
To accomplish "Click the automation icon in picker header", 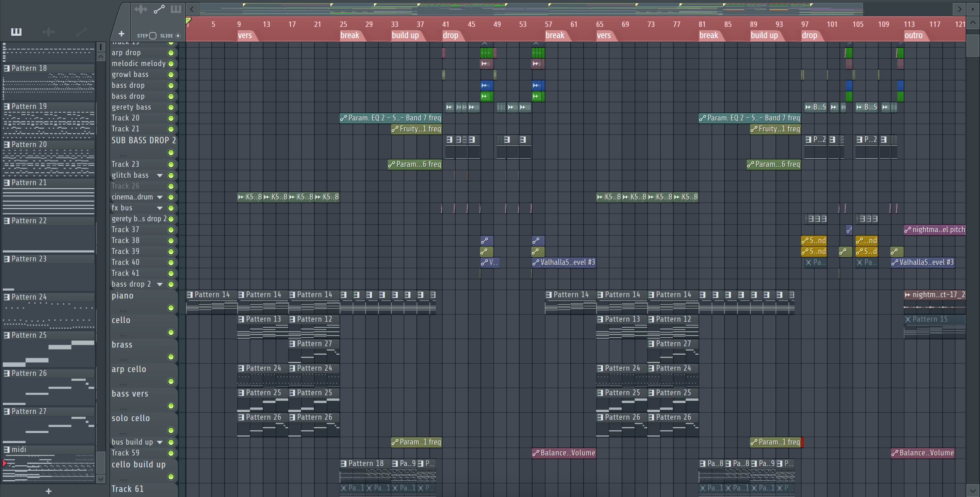I will pos(81,32).
